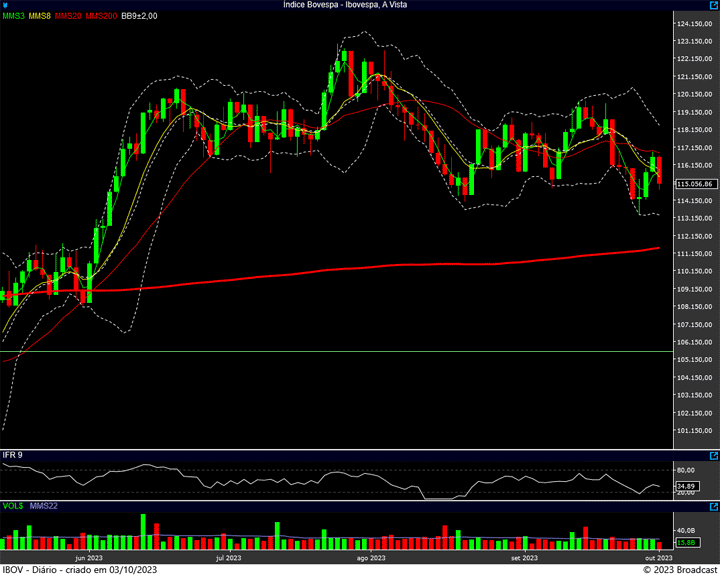Click the out 2023 date label
This screenshot has width=720, height=575.
657,557
